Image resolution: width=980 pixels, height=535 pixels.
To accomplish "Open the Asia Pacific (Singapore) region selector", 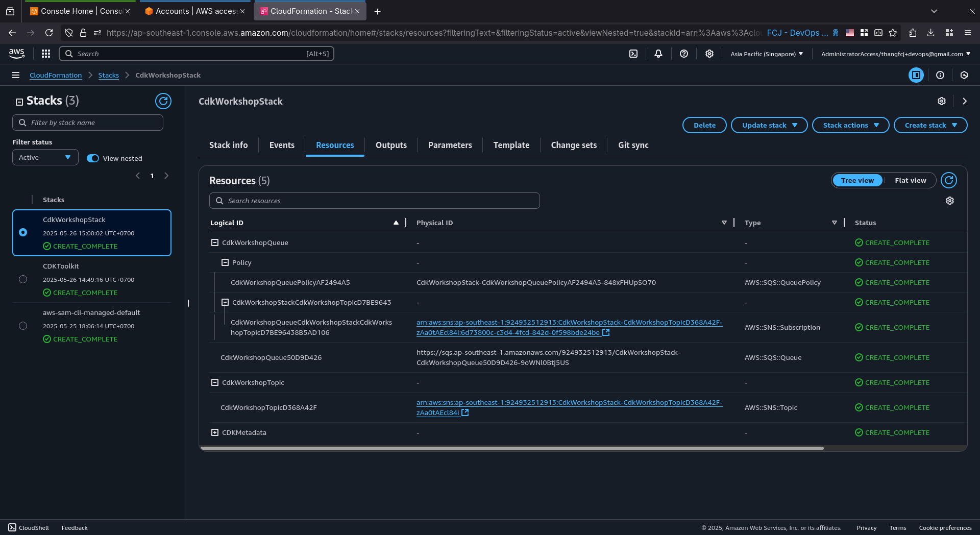I will point(767,54).
